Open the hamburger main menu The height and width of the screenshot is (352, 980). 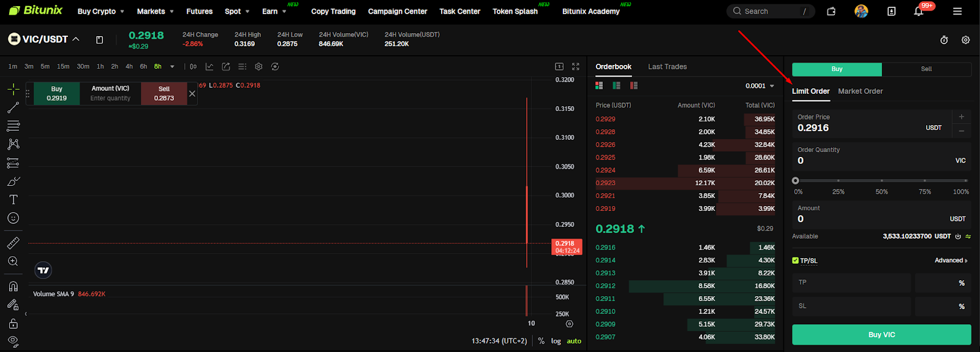(957, 11)
